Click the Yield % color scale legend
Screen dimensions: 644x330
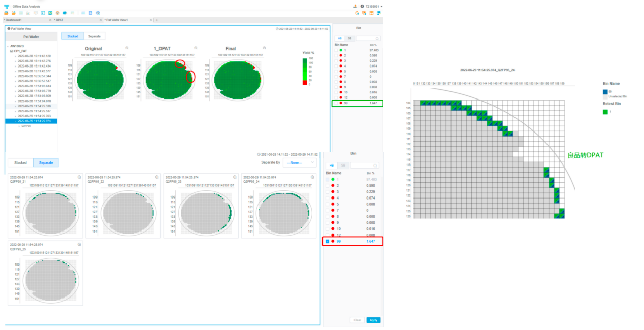[x=305, y=71]
